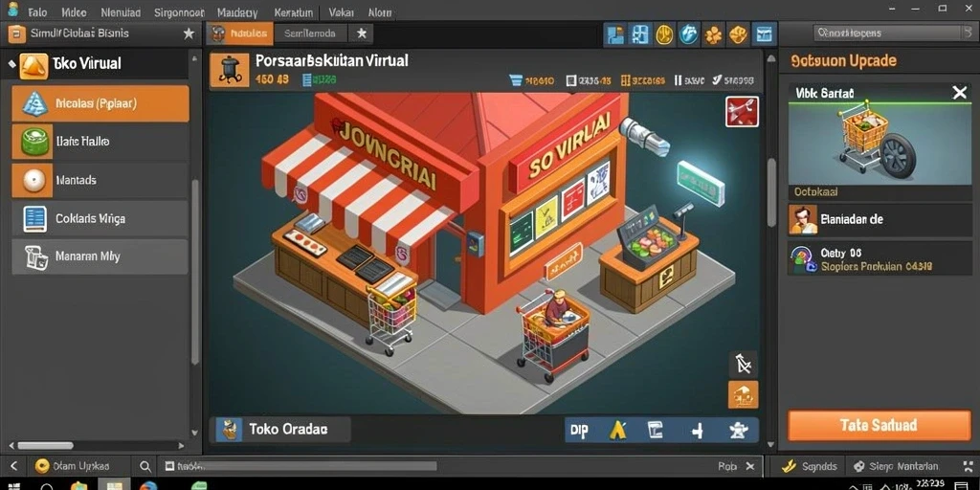
Task: Click the Toko Virtual orange cone icon
Action: (33, 66)
